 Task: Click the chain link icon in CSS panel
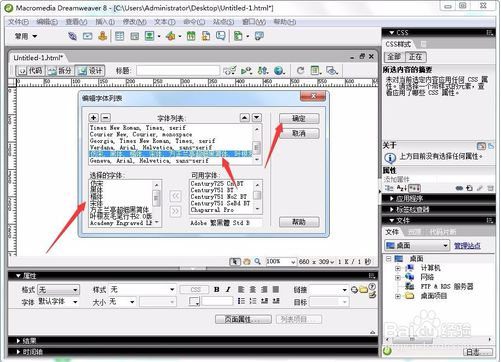[x=459, y=188]
